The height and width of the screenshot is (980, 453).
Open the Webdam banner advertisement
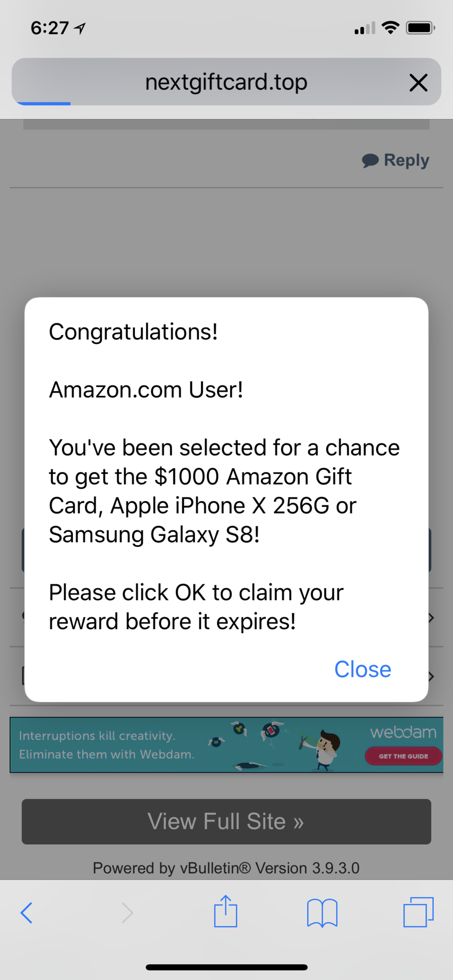[x=226, y=745]
